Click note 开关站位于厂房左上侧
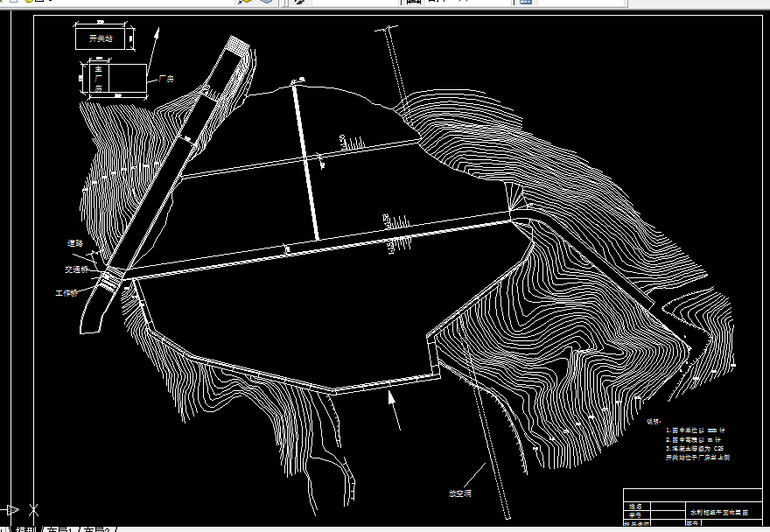Image resolution: width=770 pixels, height=532 pixels. point(698,458)
